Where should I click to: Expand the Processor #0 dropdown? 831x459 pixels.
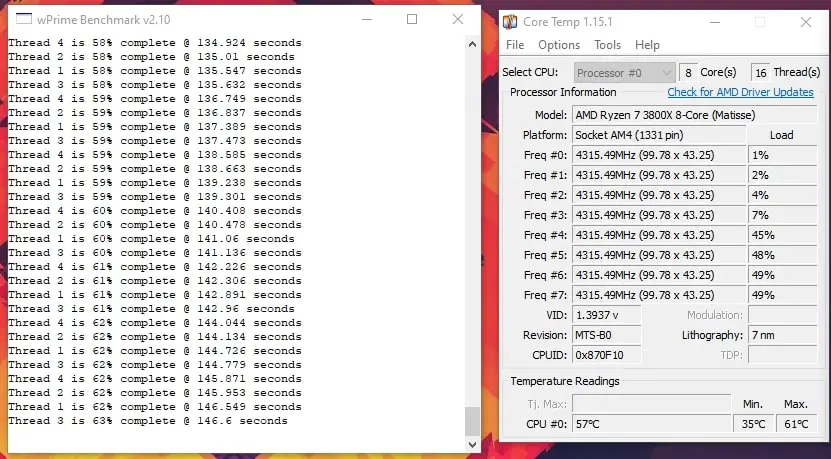click(624, 73)
